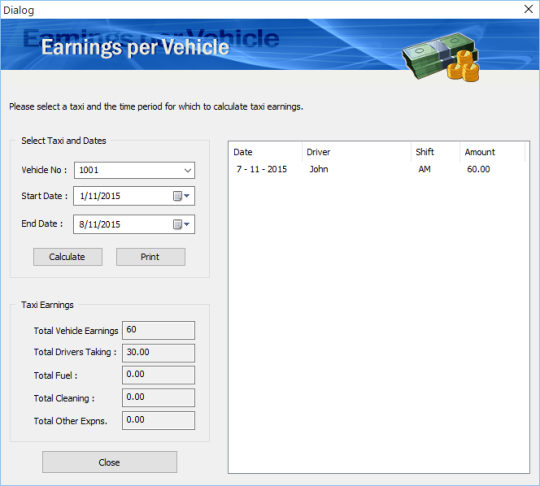Click the 60.00 amount cell
The image size is (540, 486).
(478, 169)
